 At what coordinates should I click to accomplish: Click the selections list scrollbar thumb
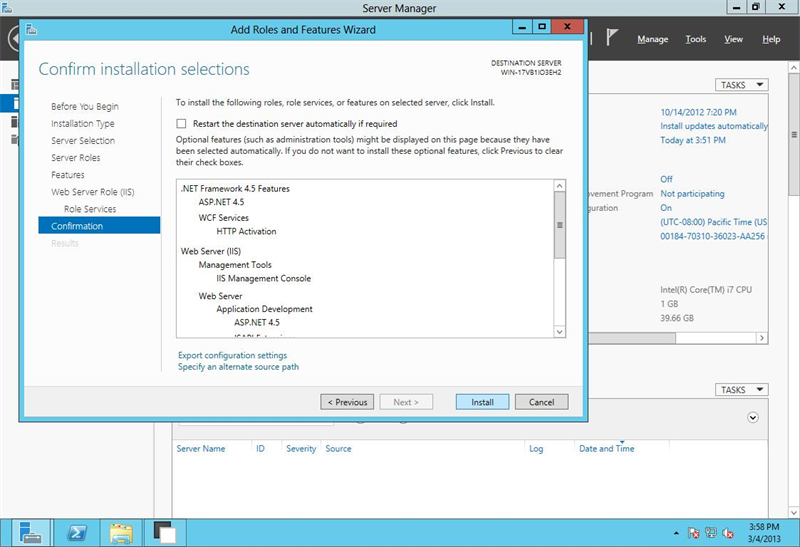[x=560, y=225]
